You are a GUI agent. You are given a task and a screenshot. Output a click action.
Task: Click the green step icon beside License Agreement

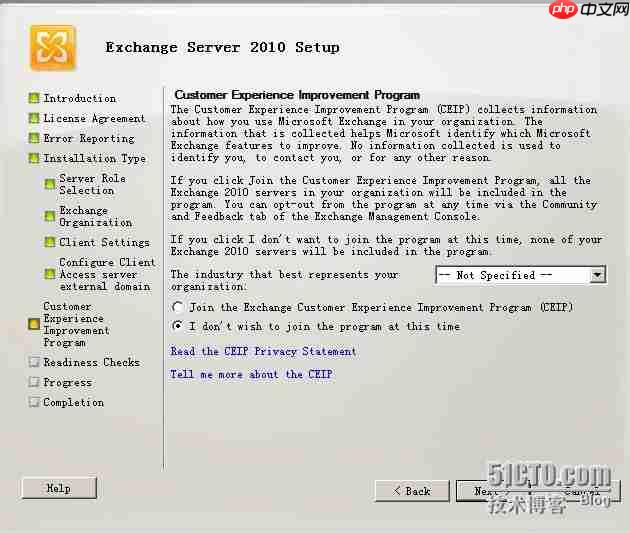(34, 118)
